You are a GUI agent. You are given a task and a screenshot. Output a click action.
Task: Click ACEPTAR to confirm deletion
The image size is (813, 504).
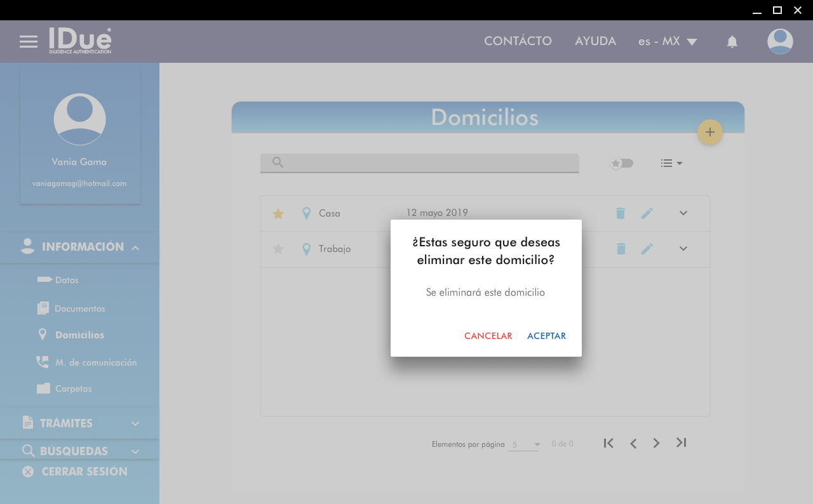[x=546, y=336]
